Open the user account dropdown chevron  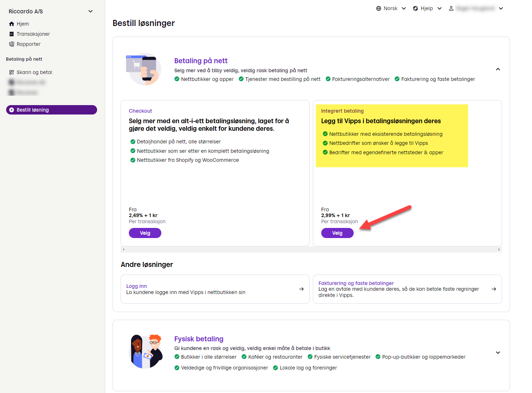tap(501, 8)
